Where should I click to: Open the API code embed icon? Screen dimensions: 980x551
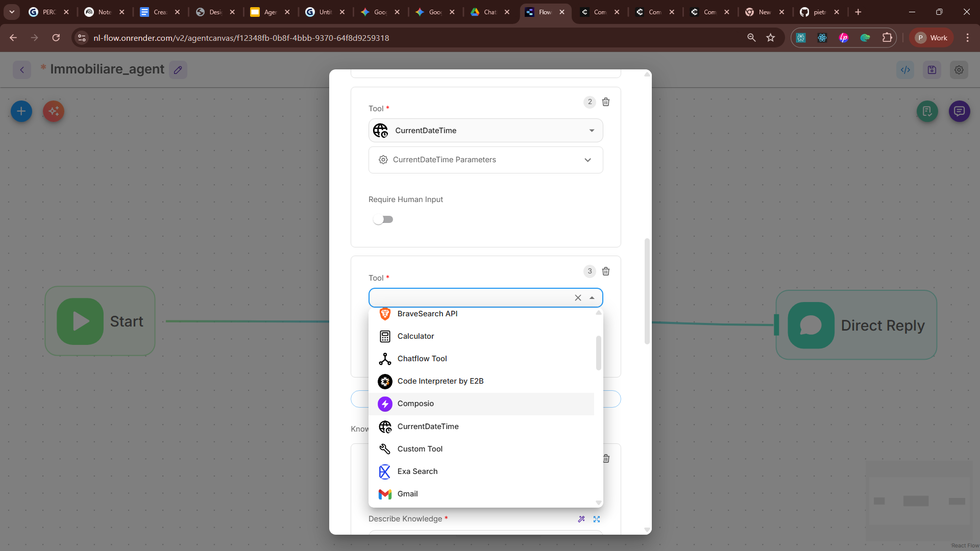pyautogui.click(x=905, y=70)
